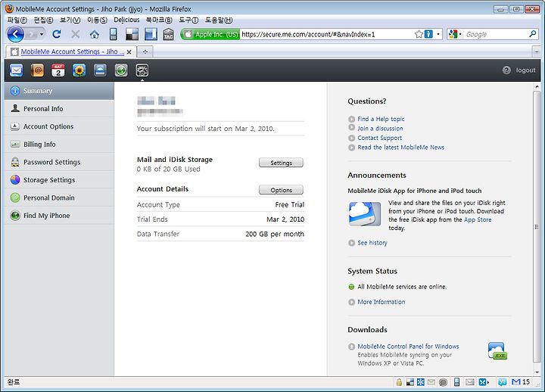The image size is (545, 392).
Task: Open the Contact Support link
Action: (x=379, y=138)
